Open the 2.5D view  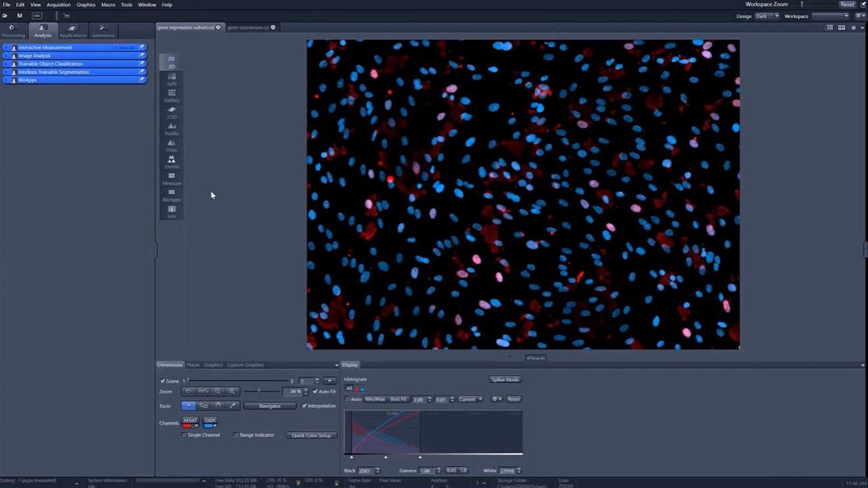click(172, 112)
